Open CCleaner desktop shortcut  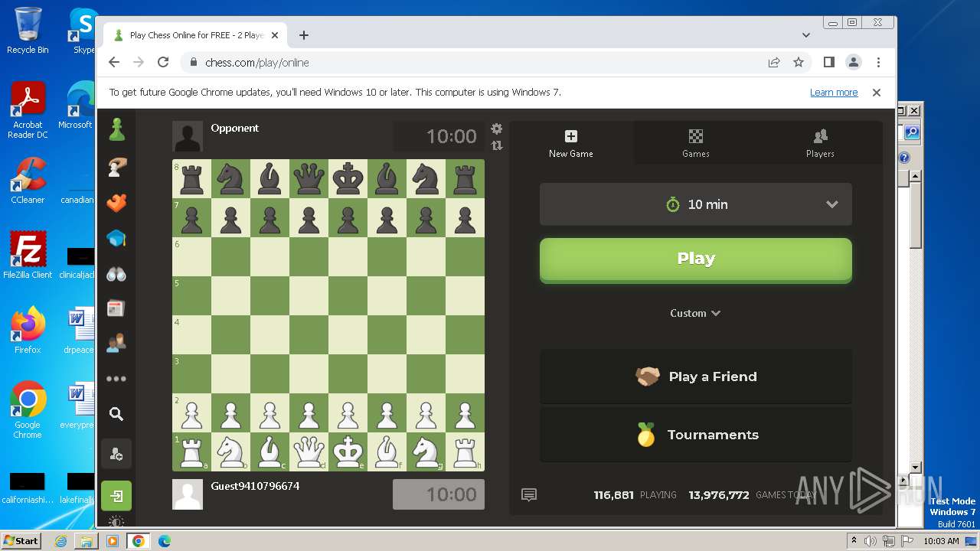[28, 181]
